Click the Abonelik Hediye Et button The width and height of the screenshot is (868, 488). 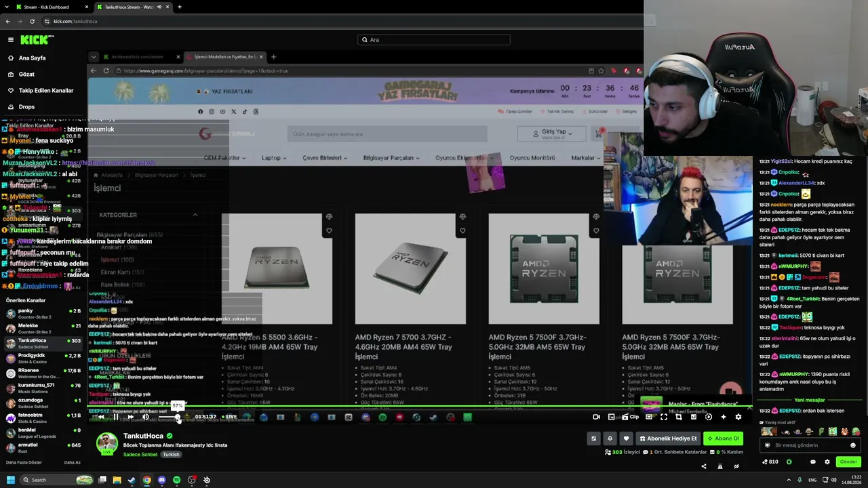coord(668,439)
